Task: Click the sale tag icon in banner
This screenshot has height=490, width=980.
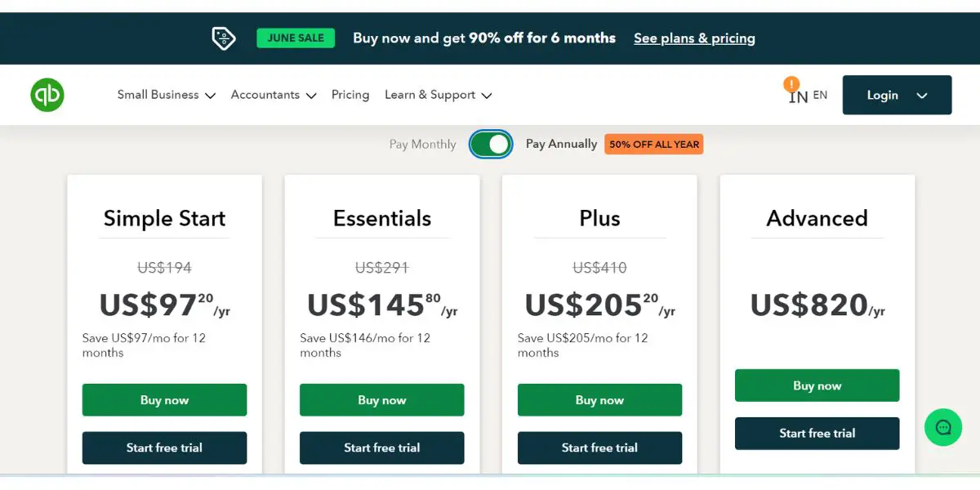Action: (224, 38)
